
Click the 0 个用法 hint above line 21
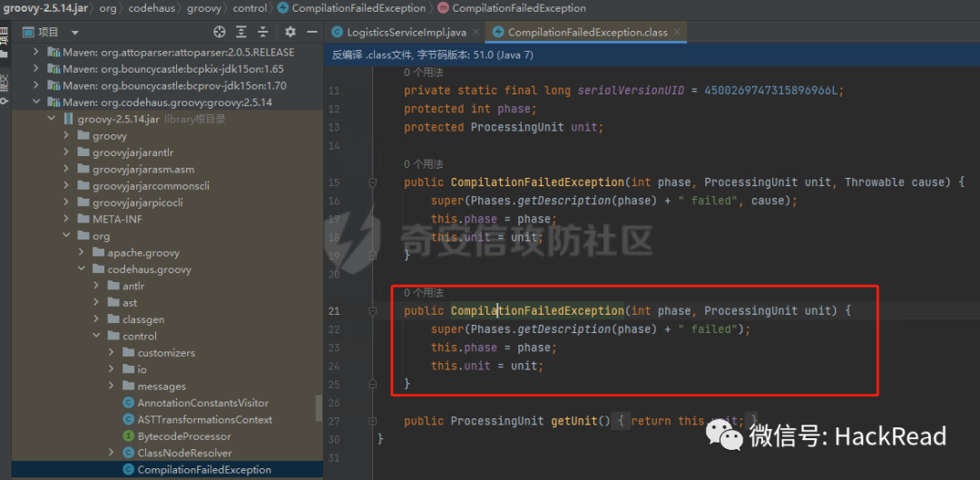423,292
